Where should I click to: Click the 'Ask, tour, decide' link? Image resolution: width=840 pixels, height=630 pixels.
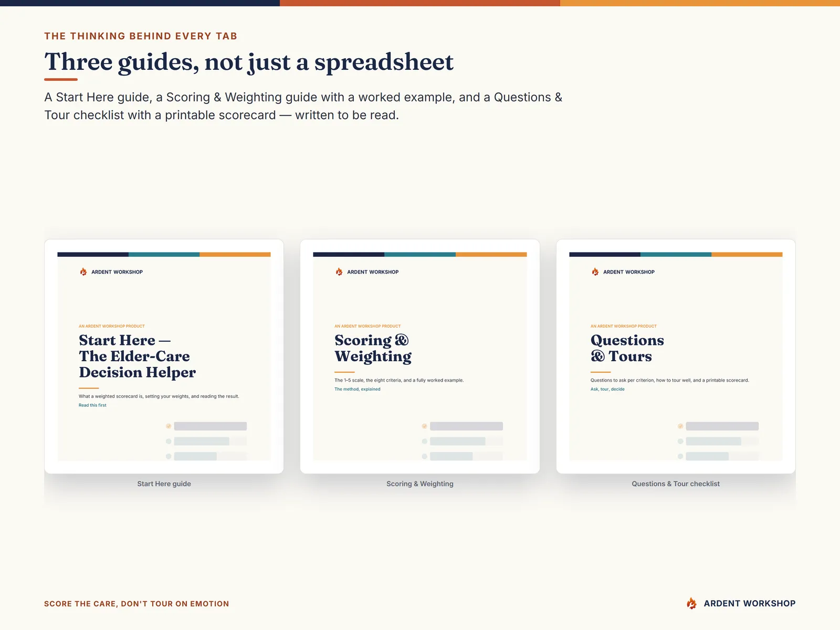click(607, 389)
